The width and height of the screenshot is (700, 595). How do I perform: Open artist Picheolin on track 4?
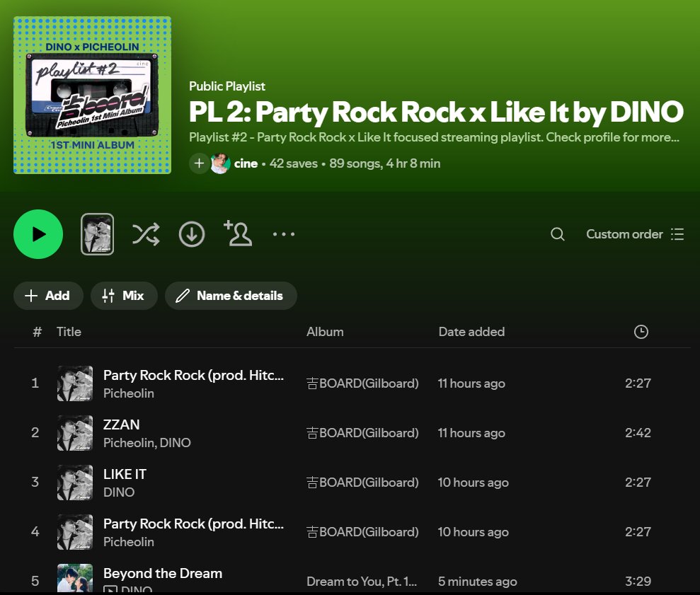click(129, 542)
